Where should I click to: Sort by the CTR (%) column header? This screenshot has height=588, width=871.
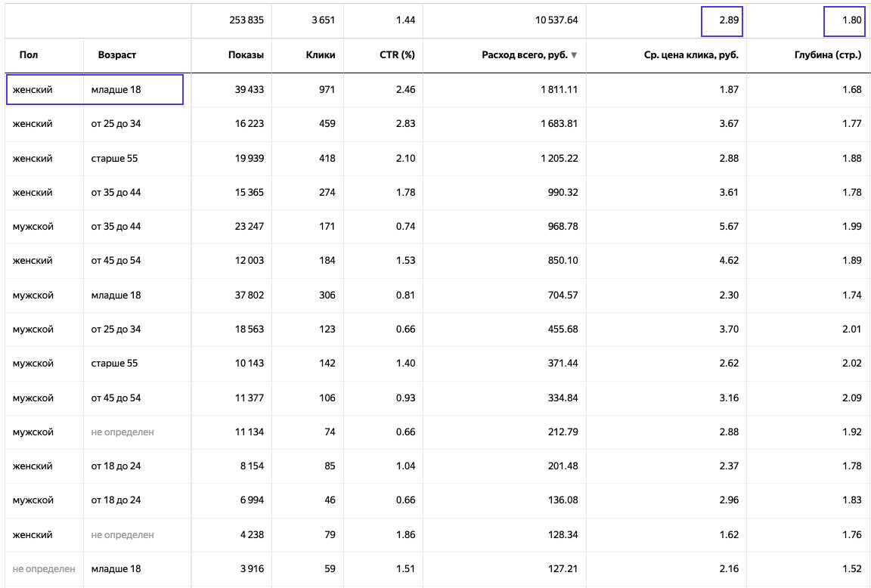397,55
